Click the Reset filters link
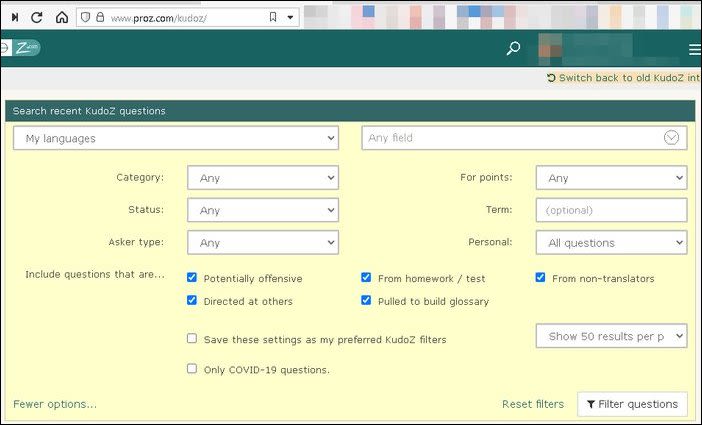This screenshot has width=702, height=425. pyautogui.click(x=533, y=404)
